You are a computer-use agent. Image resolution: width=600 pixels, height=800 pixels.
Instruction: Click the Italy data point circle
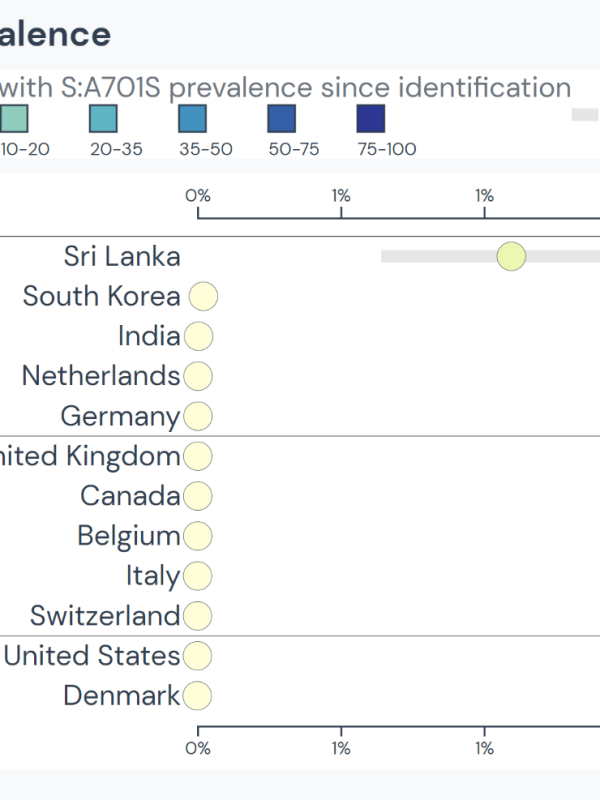pos(198,576)
